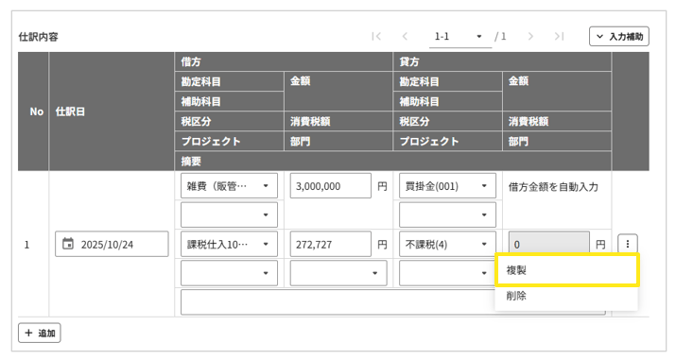Viewport: 676px width, 360px height.
Task: Open debit sub-account dropdown below 雑費
Action: pyautogui.click(x=229, y=215)
